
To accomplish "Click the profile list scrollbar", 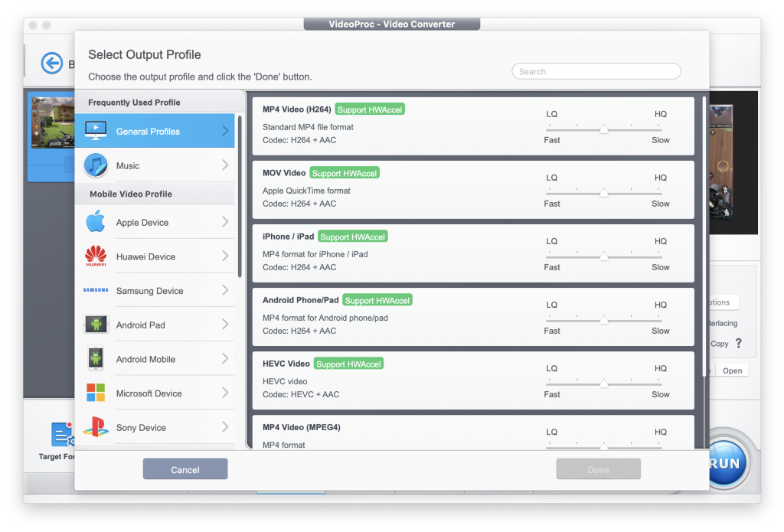I will point(704,235).
